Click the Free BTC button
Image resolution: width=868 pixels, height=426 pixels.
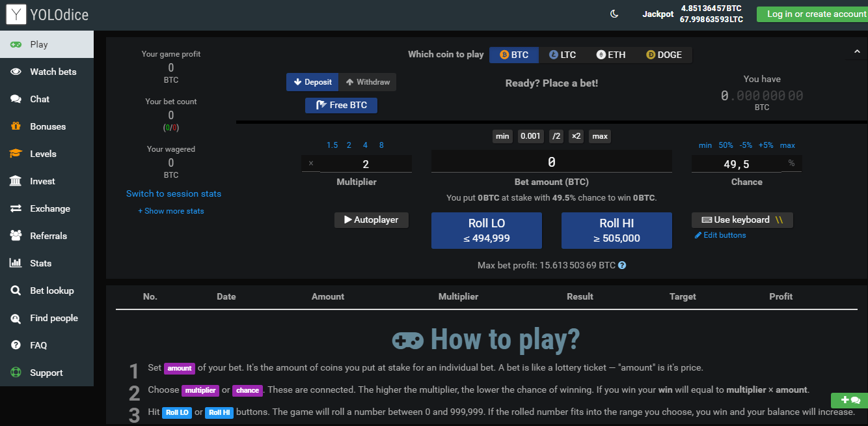point(341,105)
